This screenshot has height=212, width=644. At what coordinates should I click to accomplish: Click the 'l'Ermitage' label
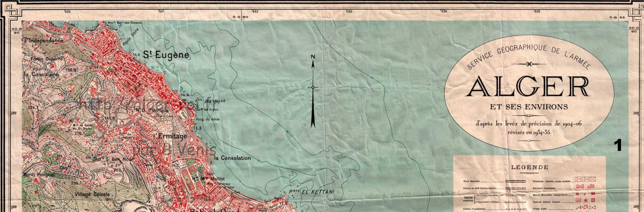coord(170,136)
